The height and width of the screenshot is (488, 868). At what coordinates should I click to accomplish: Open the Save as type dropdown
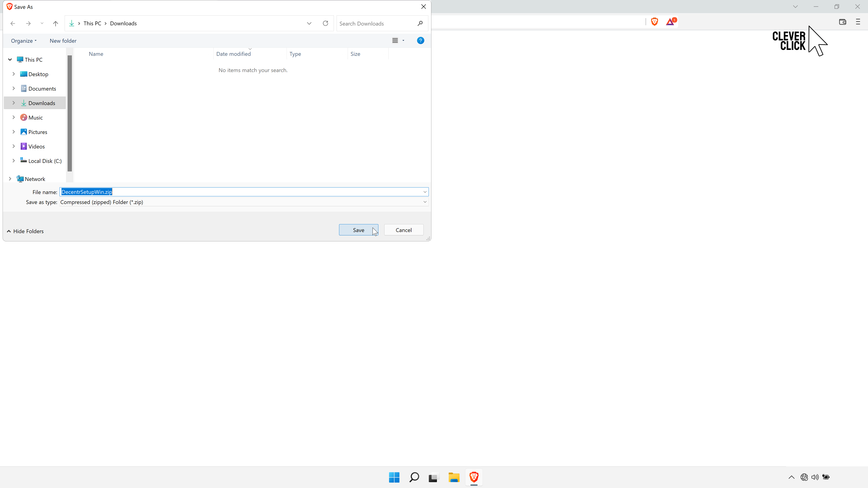click(x=425, y=202)
